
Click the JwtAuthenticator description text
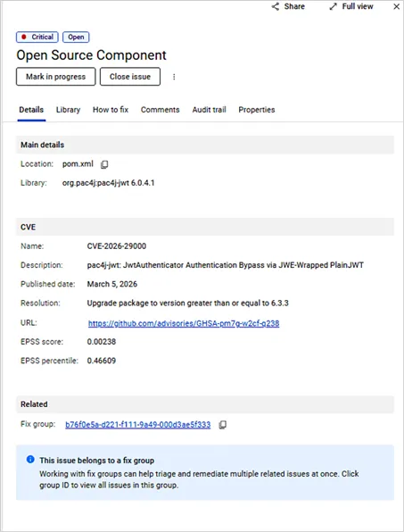pyautogui.click(x=226, y=265)
